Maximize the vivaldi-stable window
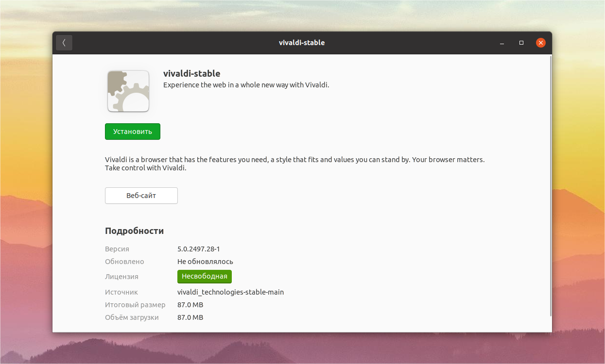 click(x=521, y=43)
